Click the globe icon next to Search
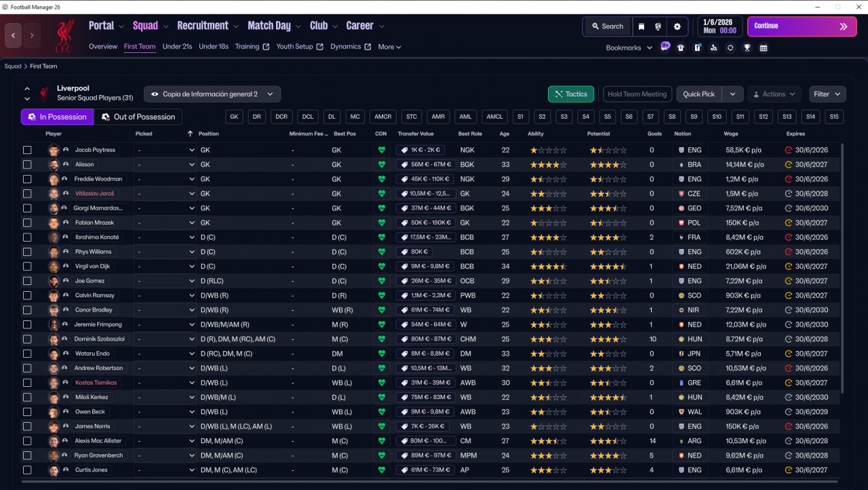 click(x=658, y=26)
